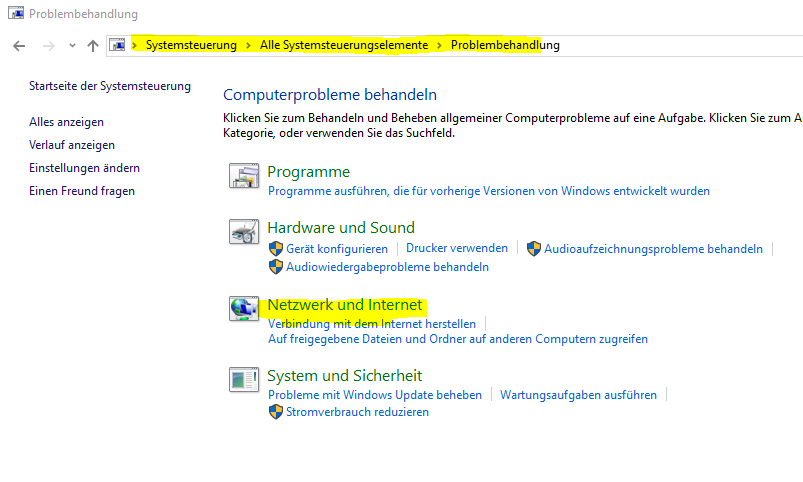The image size is (803, 482).
Task: Open the Programme heading
Action: point(309,172)
